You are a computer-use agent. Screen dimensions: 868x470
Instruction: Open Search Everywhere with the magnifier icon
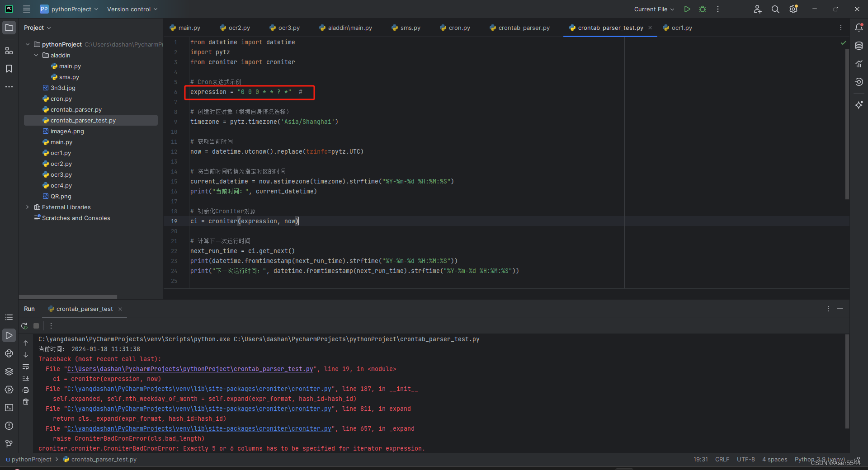pos(775,9)
